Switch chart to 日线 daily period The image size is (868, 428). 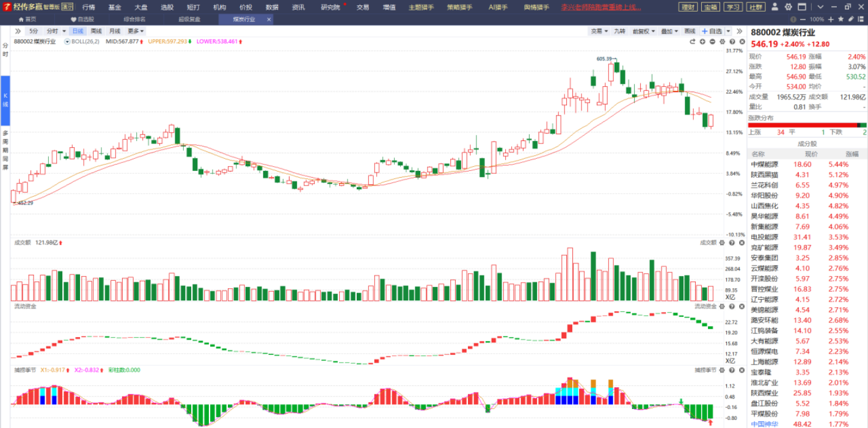pos(78,31)
